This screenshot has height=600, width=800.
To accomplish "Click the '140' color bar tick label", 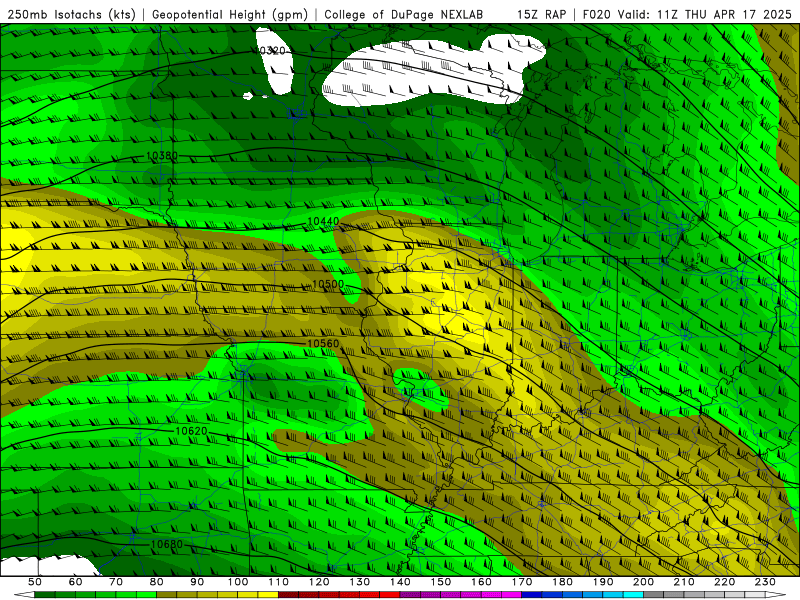I will pos(400,582).
